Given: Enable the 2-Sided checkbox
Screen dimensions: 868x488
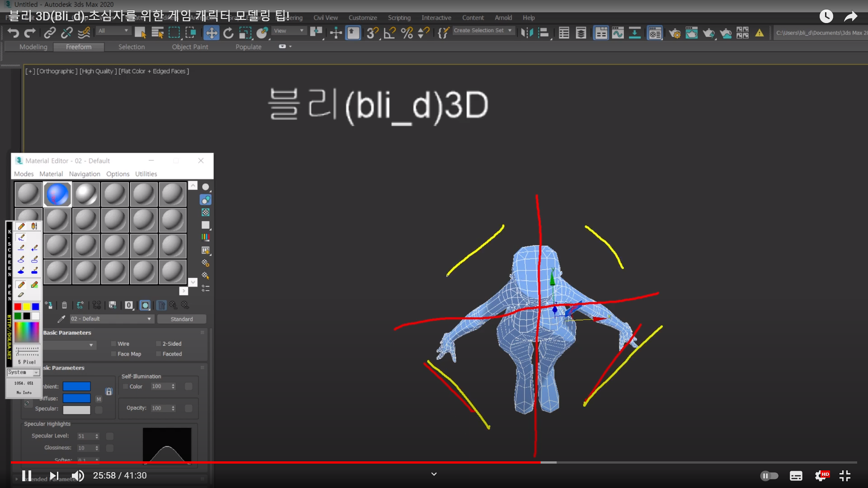Looking at the screenshot, I should tap(159, 344).
